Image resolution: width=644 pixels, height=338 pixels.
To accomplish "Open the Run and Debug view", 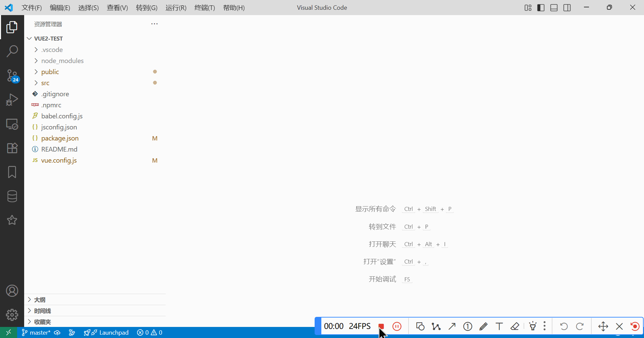I will click(12, 100).
